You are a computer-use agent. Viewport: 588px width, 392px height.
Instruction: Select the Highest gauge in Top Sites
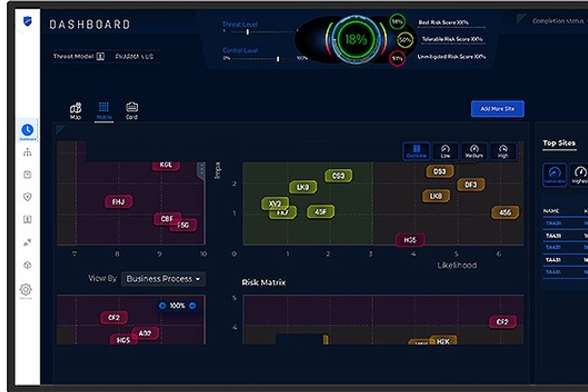tap(579, 174)
